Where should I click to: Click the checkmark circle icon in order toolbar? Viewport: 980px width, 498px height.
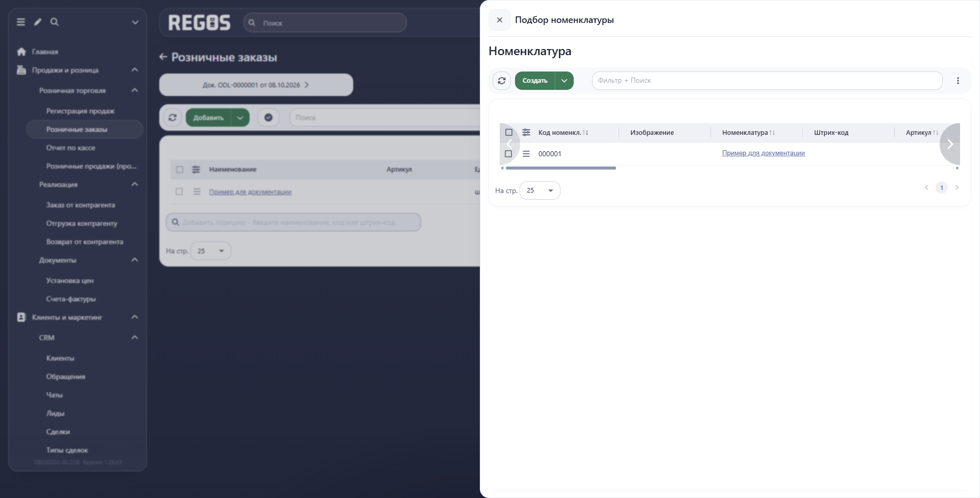click(268, 117)
